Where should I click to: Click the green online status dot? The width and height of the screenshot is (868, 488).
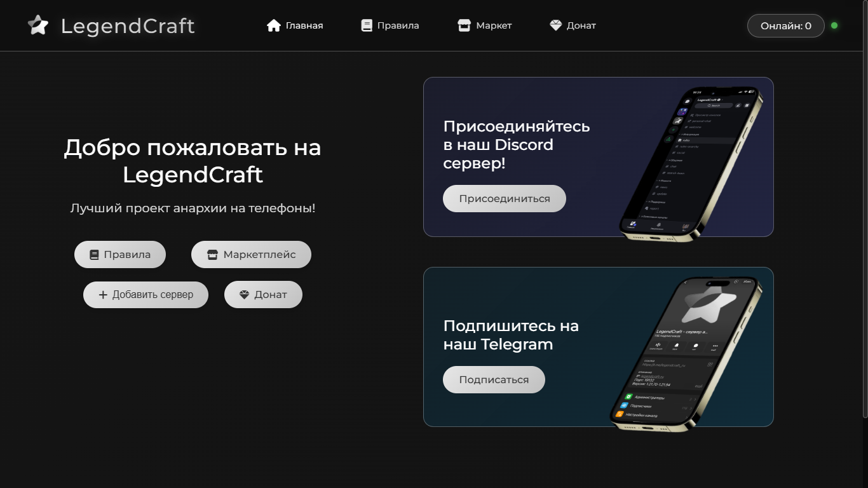pyautogui.click(x=834, y=26)
